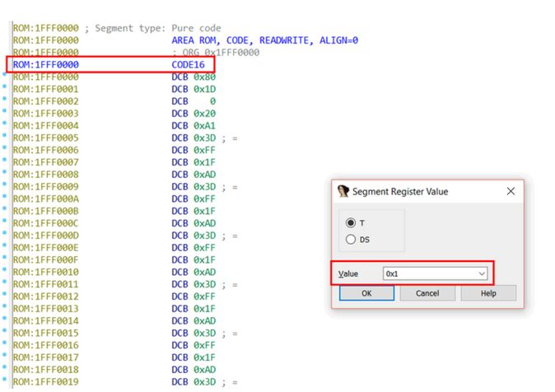Click the breakpoint dot beside ROM:1FFF0015
The image size is (555, 392).
pos(5,330)
